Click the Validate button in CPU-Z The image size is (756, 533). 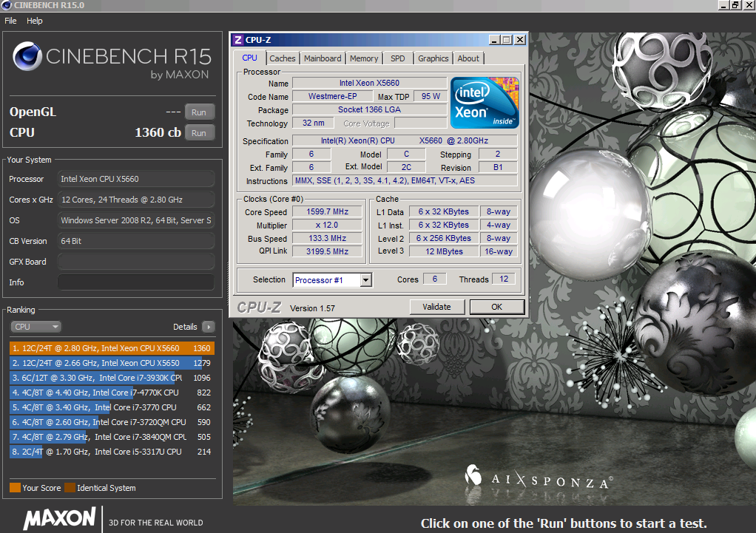coord(437,307)
